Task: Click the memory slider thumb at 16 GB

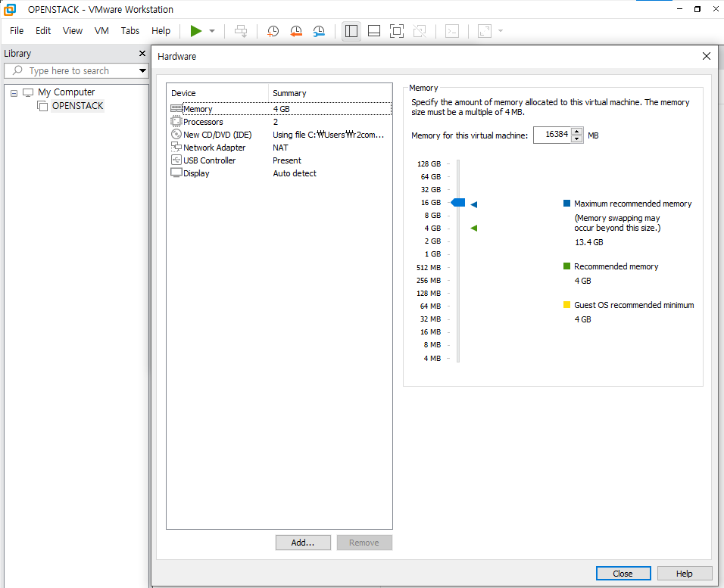Action: coord(458,203)
